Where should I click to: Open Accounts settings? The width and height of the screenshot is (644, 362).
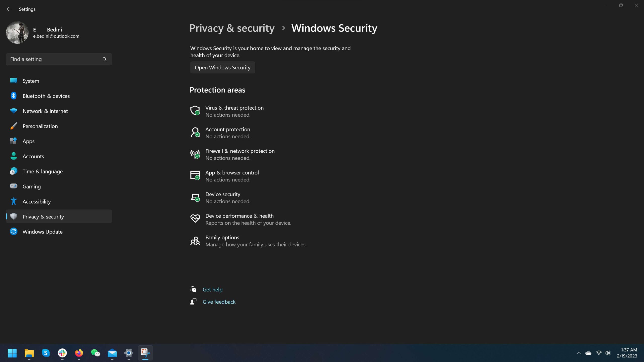59,156
